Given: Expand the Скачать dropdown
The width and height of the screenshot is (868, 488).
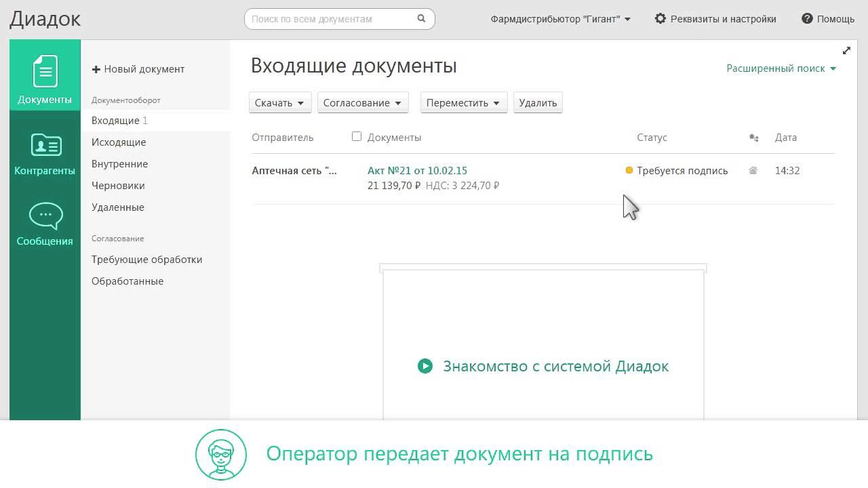Looking at the screenshot, I should coord(280,103).
